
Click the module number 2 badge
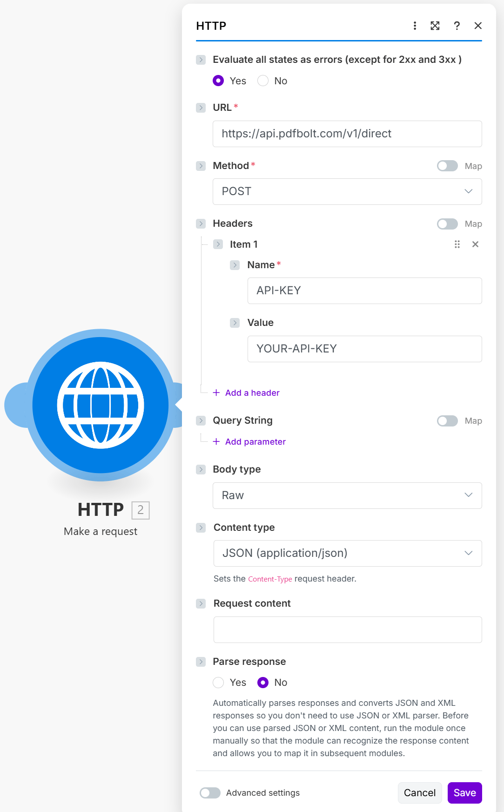pyautogui.click(x=141, y=510)
